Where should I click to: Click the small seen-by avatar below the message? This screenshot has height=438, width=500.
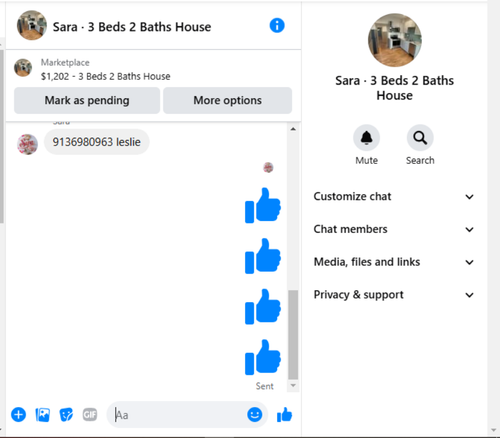(268, 167)
